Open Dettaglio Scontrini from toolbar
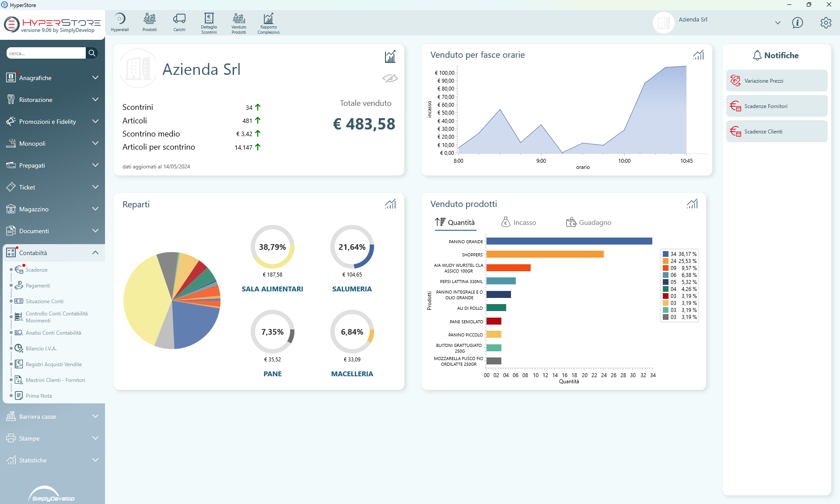840x504 pixels. (x=209, y=23)
